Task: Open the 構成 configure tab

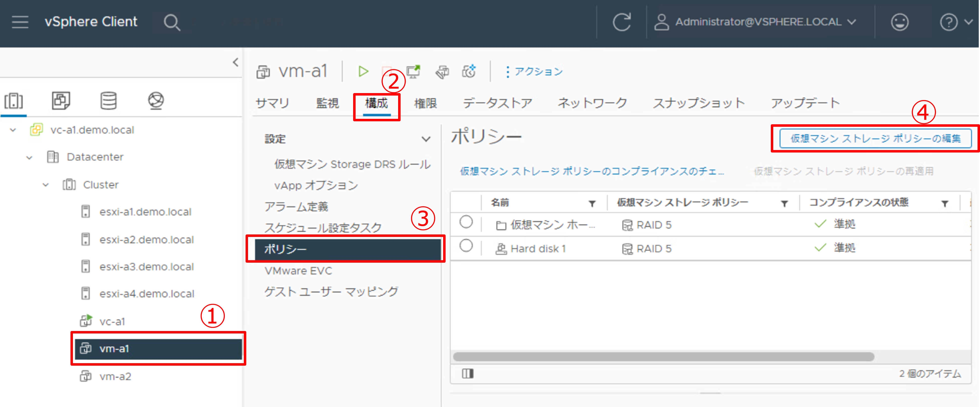Action: [x=376, y=103]
